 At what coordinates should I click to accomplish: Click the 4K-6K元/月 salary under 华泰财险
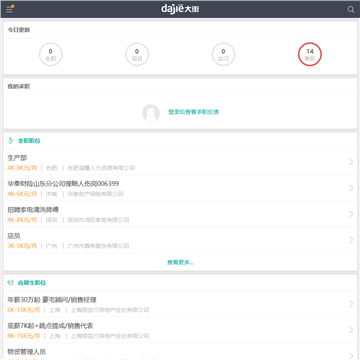(22, 194)
